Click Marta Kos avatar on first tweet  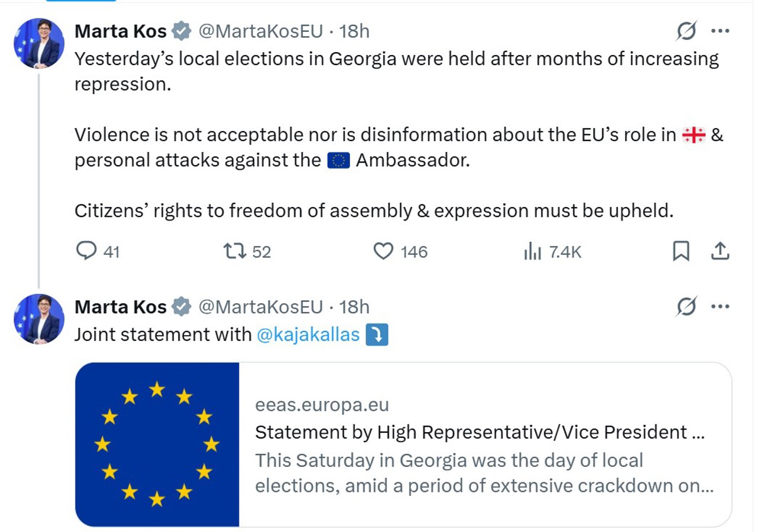tap(39, 43)
